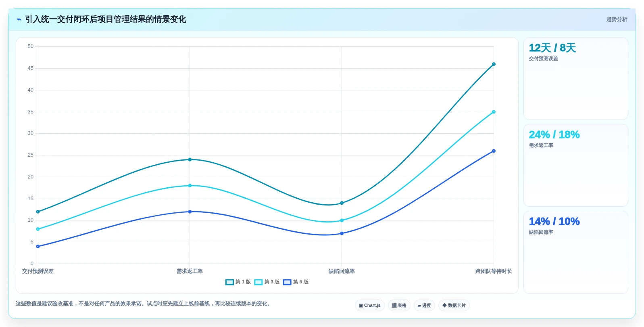Viewport: 644px width, 327px height.
Task: Click the 第 6 版 blue legend swatch
Action: [x=287, y=282]
